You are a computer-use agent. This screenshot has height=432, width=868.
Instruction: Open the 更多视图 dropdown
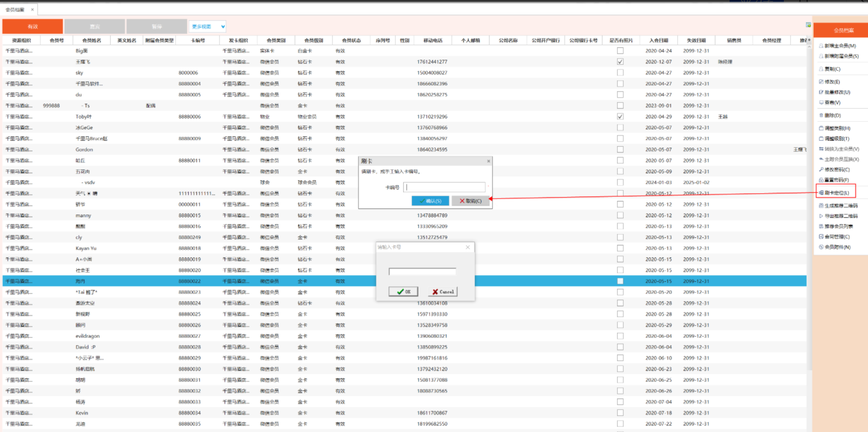click(208, 27)
